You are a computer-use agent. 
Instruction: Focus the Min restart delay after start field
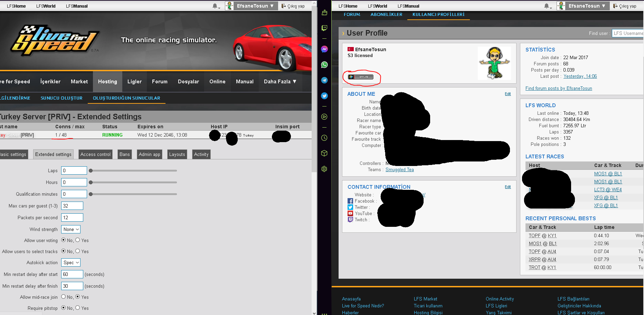pos(72,274)
